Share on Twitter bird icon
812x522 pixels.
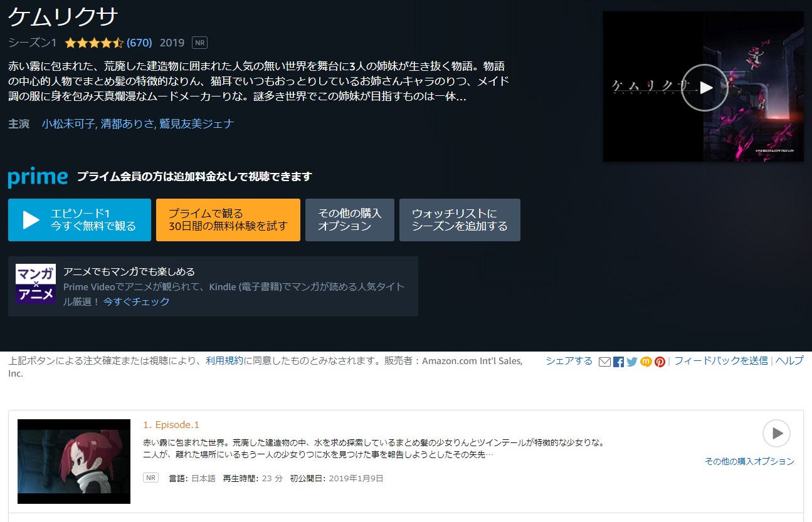pos(632,362)
